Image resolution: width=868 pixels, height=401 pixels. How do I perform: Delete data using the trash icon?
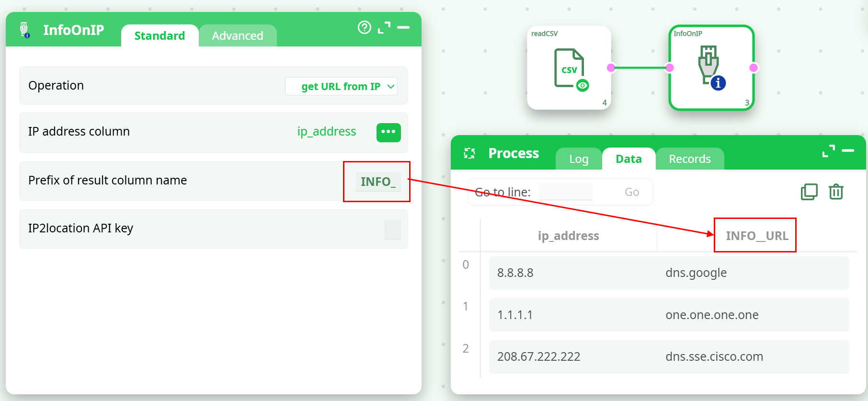[x=836, y=192]
